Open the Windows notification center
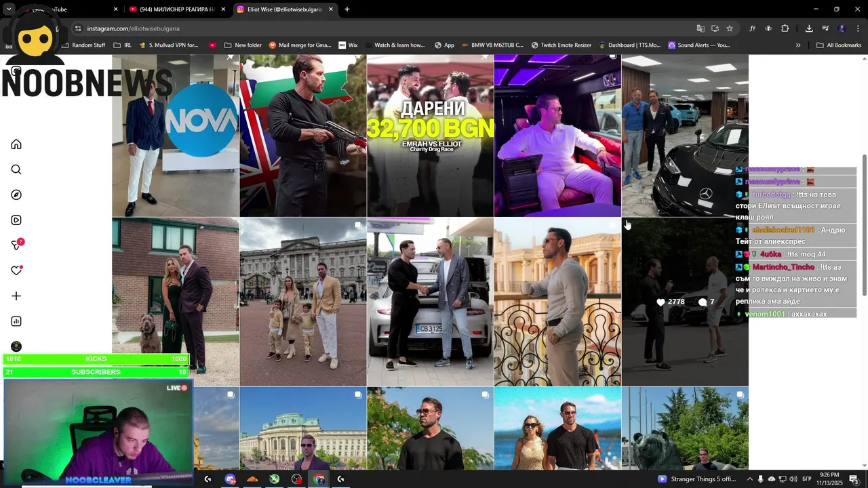Image resolution: width=868 pixels, height=488 pixels. coord(853,479)
